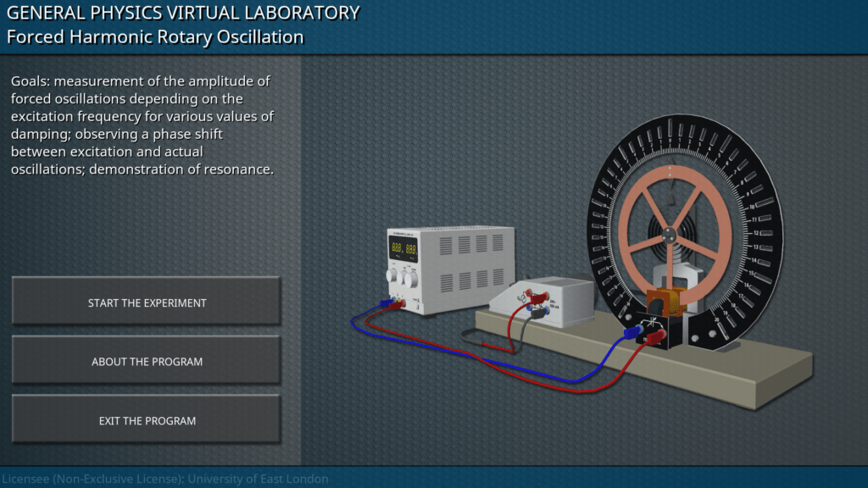Select the right digital display on the power supply
This screenshot has height=488, width=868.
(411, 251)
